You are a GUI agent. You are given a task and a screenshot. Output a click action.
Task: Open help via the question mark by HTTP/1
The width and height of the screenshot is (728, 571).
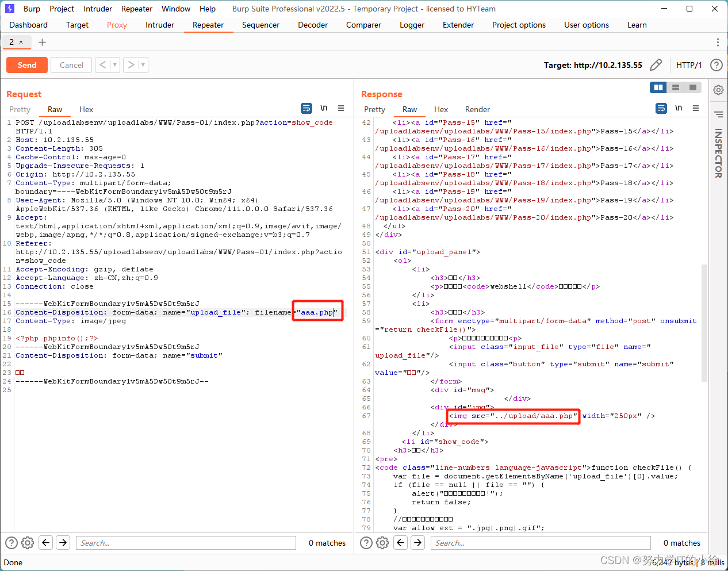point(716,65)
